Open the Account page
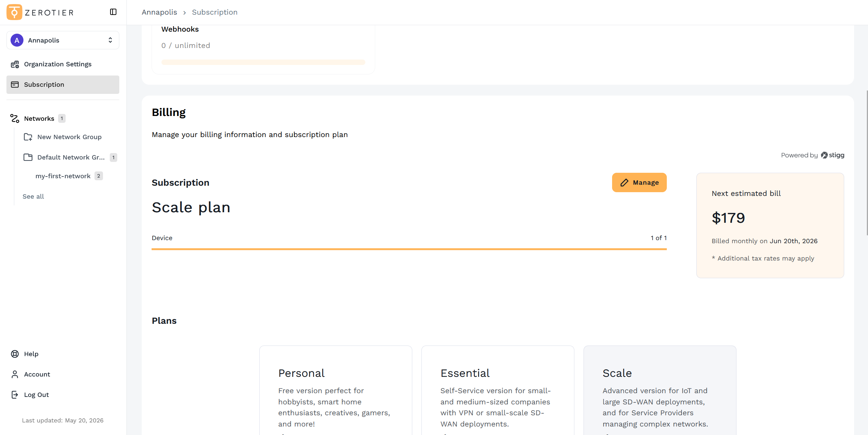 point(37,374)
